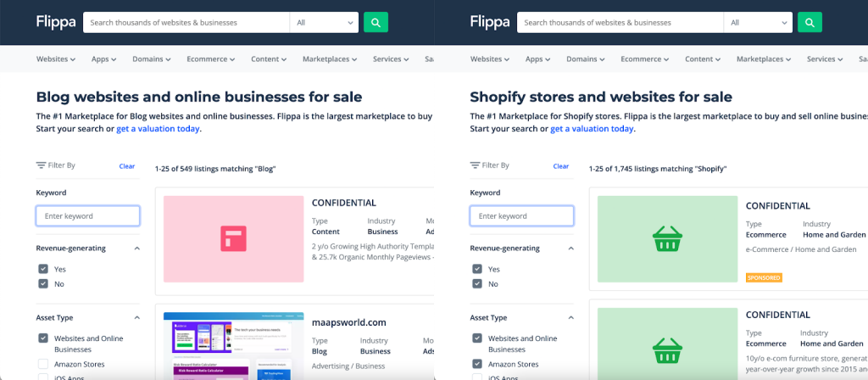Open the CONFIDENTIAL content listing title on the Blog page
Viewport: 868px width, 380px height.
[344, 203]
